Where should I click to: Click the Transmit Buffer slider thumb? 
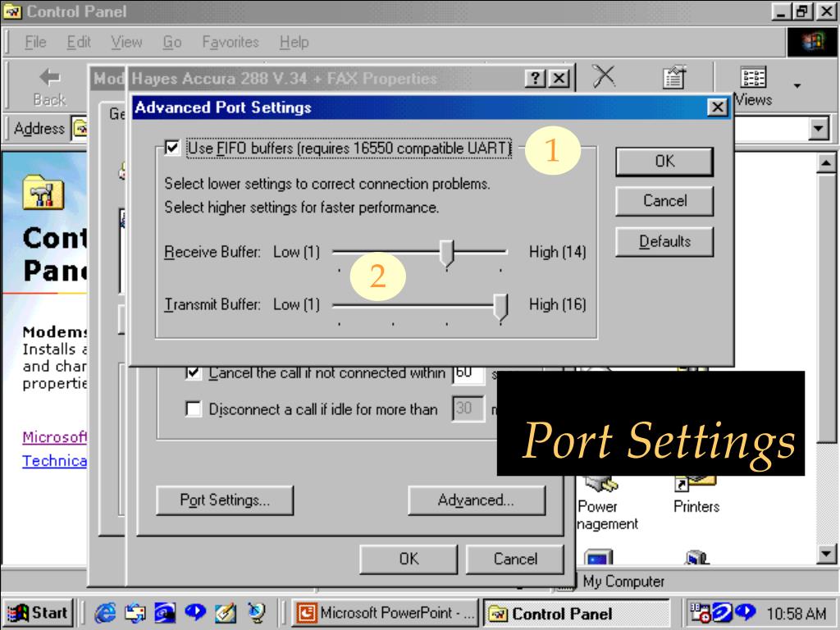[500, 307]
